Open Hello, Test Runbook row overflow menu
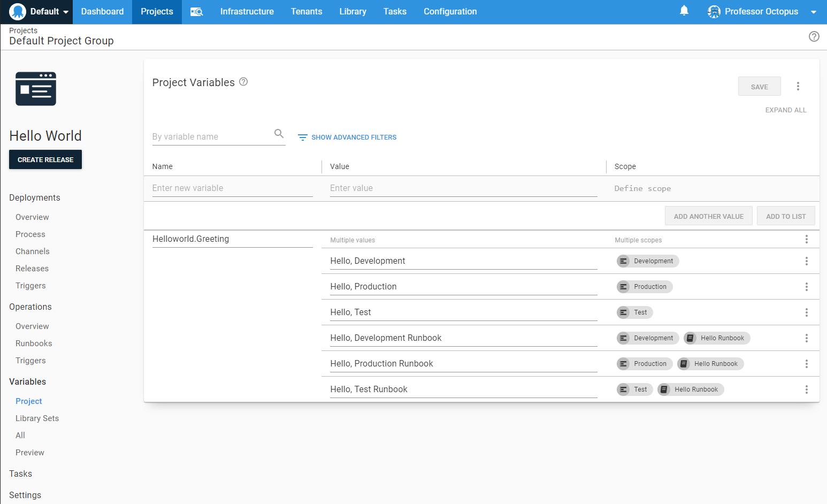This screenshot has width=827, height=504. 806,390
